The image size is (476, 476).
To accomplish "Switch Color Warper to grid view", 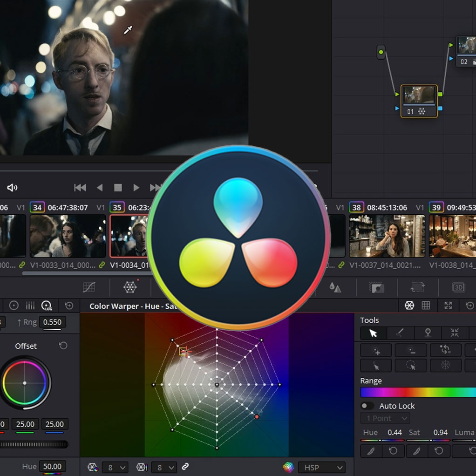I will 426,306.
